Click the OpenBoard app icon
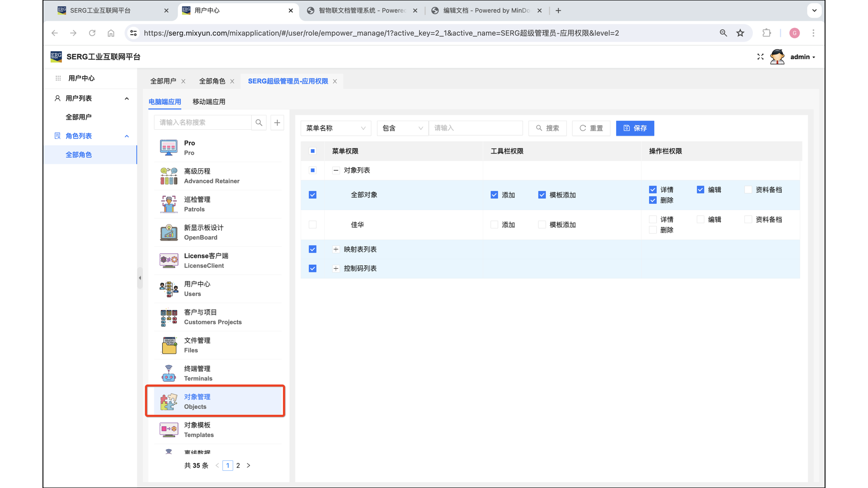Screen dimensions: 868x488 coord(169,233)
